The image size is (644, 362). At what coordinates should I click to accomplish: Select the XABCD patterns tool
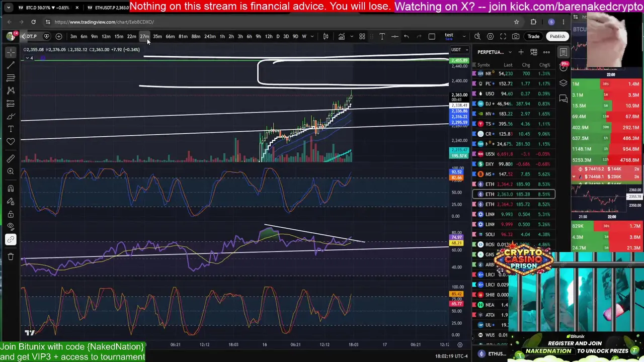pyautogui.click(x=11, y=90)
